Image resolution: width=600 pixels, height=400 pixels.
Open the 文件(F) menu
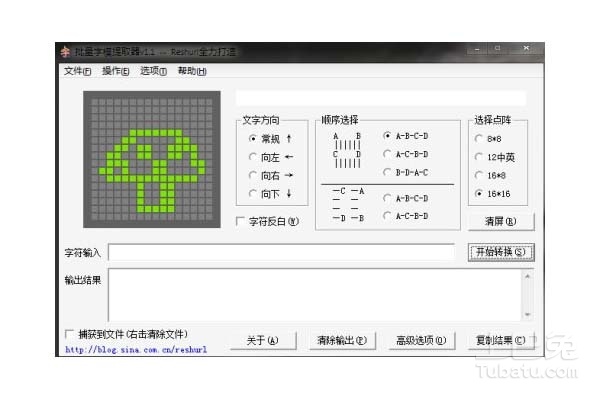[x=77, y=71]
